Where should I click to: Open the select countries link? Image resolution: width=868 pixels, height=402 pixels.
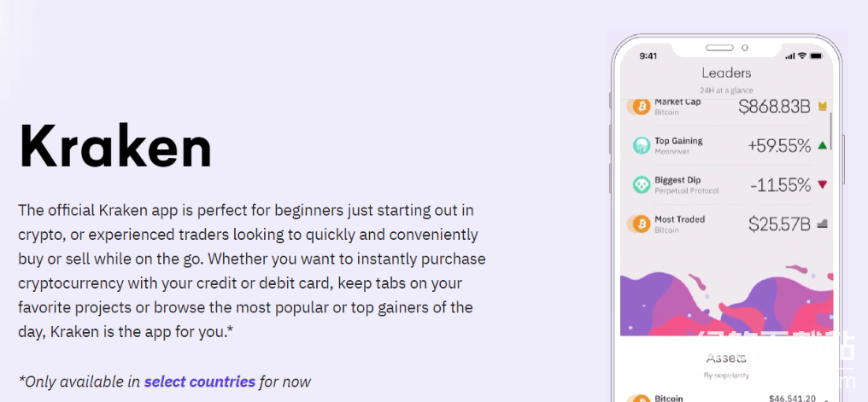tap(200, 382)
